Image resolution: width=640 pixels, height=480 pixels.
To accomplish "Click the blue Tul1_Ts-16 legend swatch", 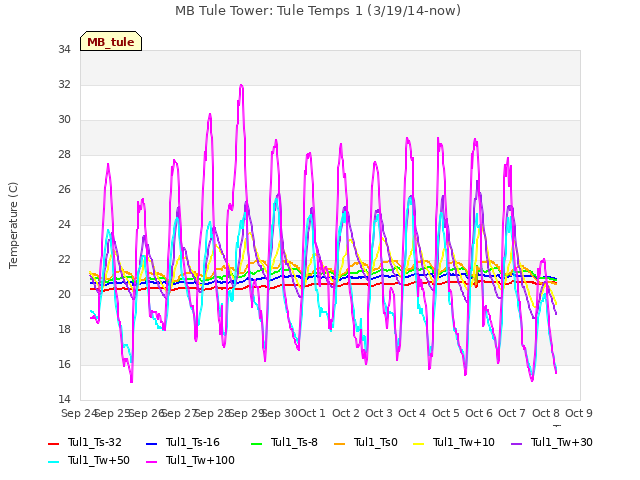I will point(151,444).
